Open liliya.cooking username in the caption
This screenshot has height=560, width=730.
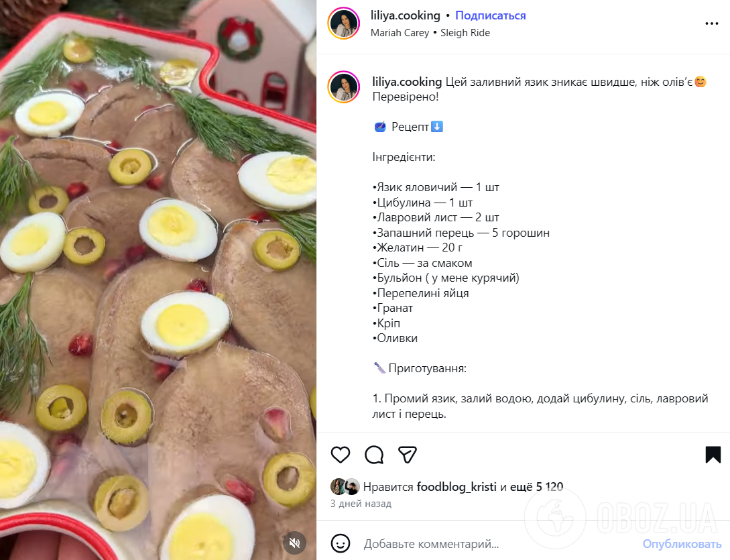406,82
